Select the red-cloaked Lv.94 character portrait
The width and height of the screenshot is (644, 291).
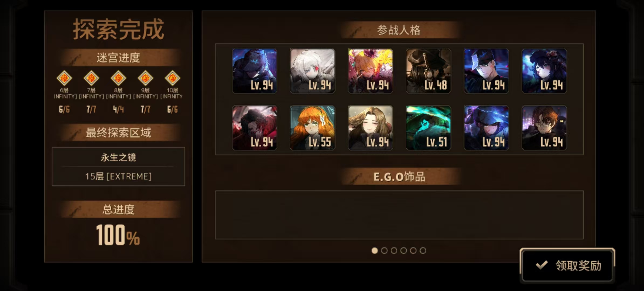(x=255, y=128)
